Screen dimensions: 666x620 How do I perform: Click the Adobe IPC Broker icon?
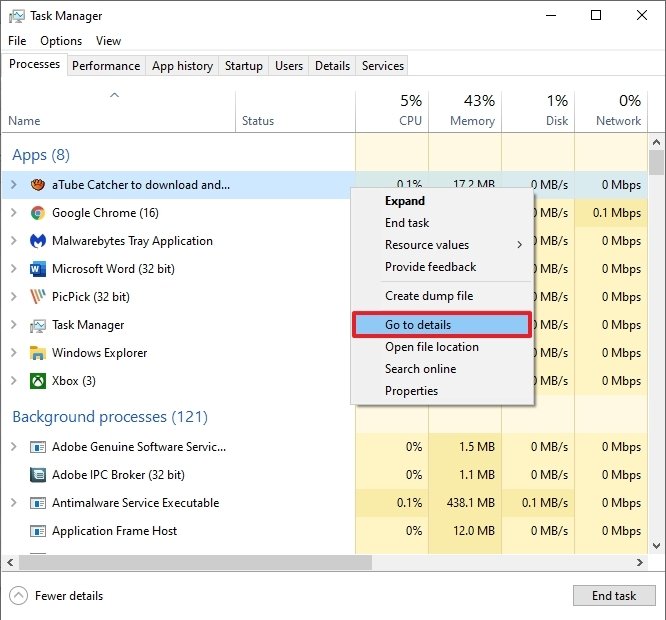[x=38, y=475]
